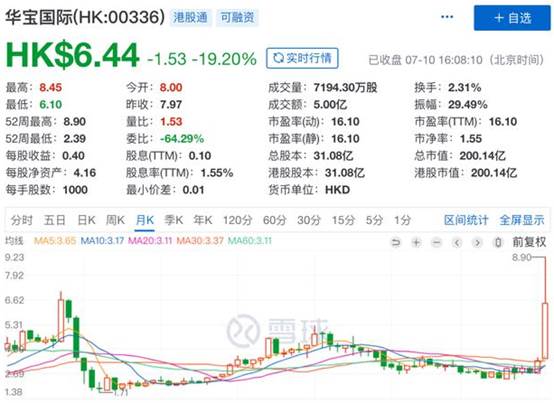Select the 60分 chart tab
The image size is (554, 403).
pyautogui.click(x=274, y=220)
